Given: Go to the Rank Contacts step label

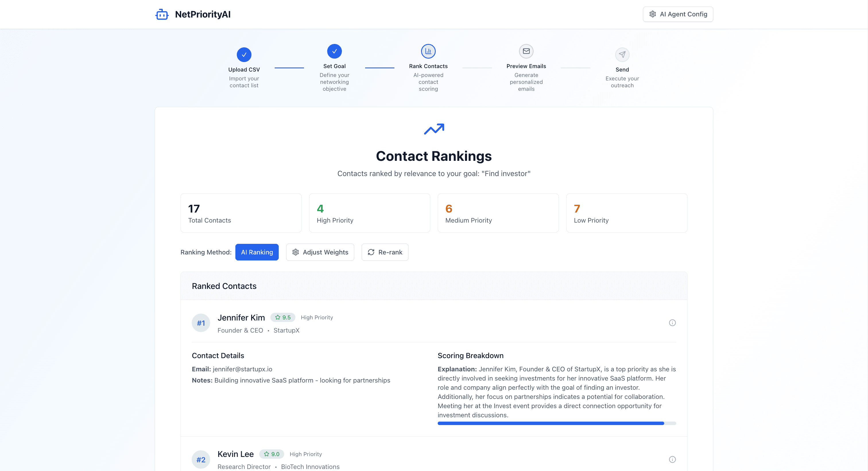Looking at the screenshot, I should (428, 66).
